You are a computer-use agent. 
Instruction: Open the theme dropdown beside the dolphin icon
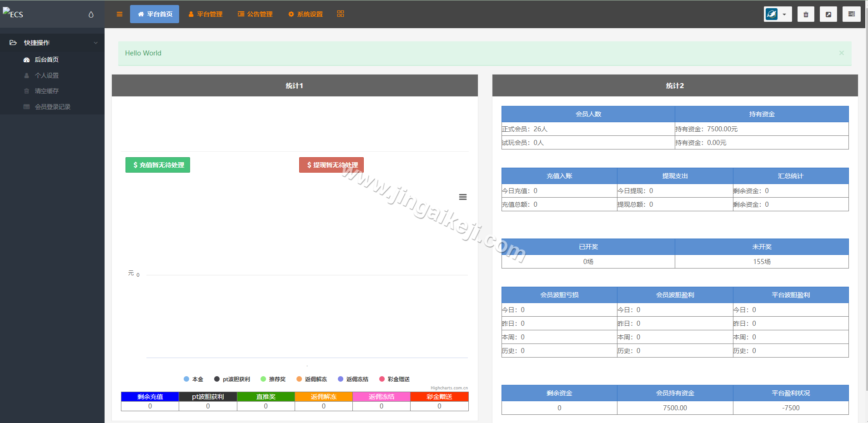coord(785,14)
